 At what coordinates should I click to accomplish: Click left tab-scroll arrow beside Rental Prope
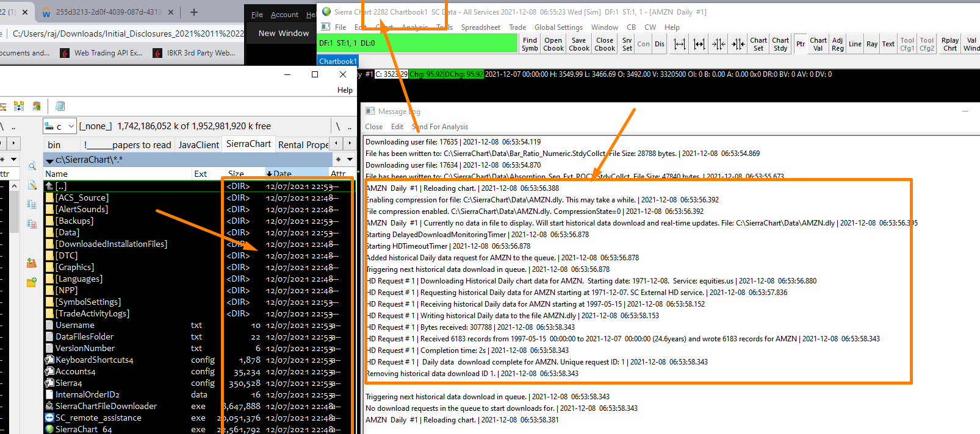pos(336,143)
